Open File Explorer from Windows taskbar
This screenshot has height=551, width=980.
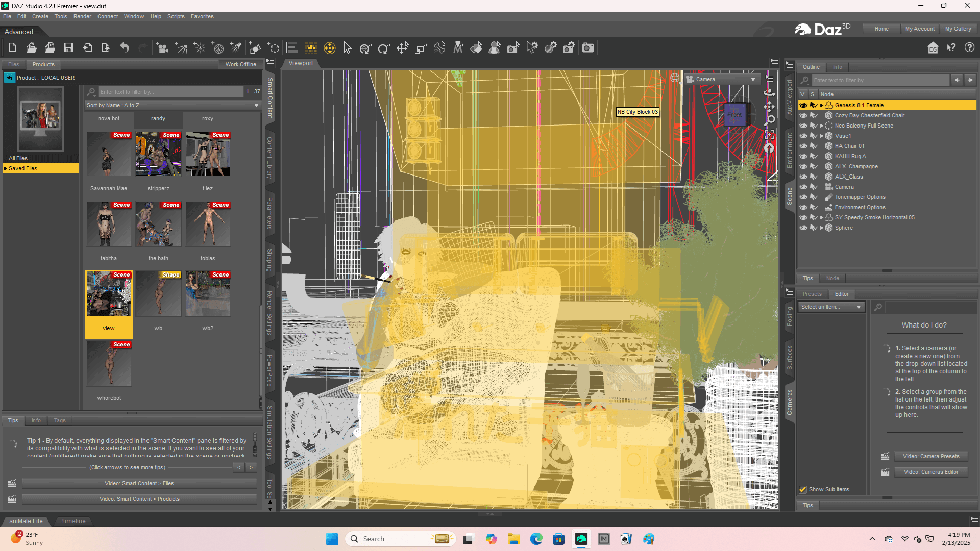point(513,539)
